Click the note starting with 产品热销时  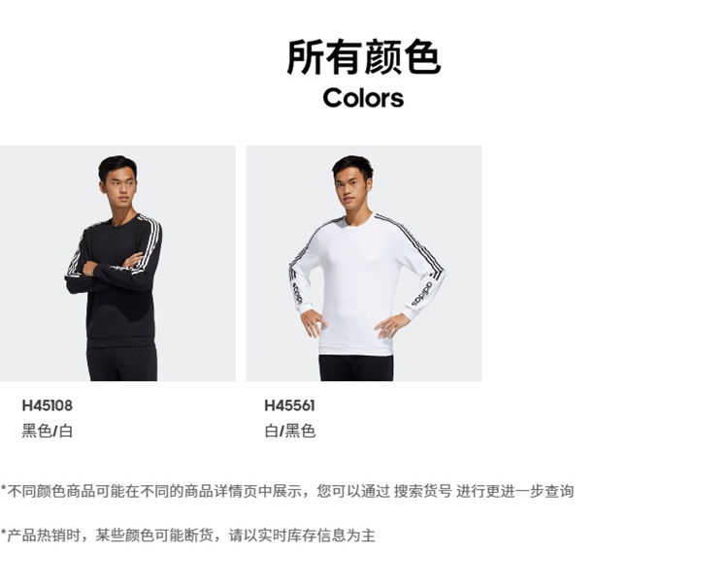click(x=187, y=535)
